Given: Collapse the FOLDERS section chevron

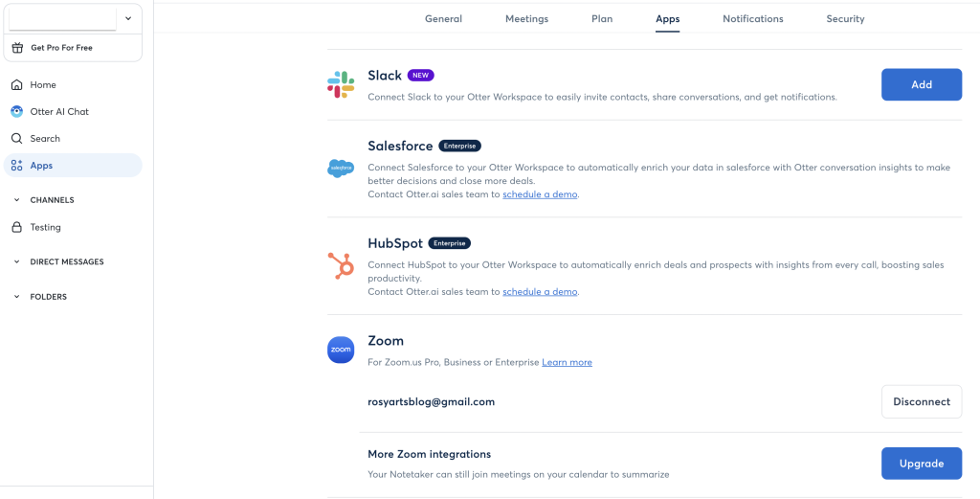Looking at the screenshot, I should (x=17, y=296).
